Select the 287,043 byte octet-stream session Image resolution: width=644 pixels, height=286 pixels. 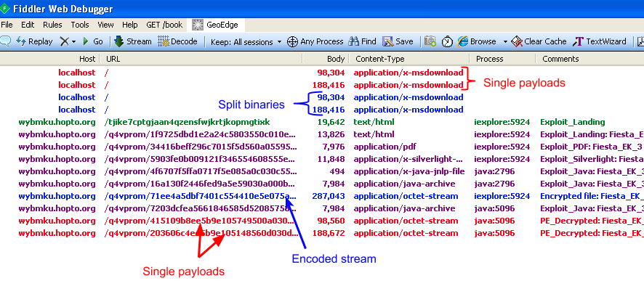[322, 196]
